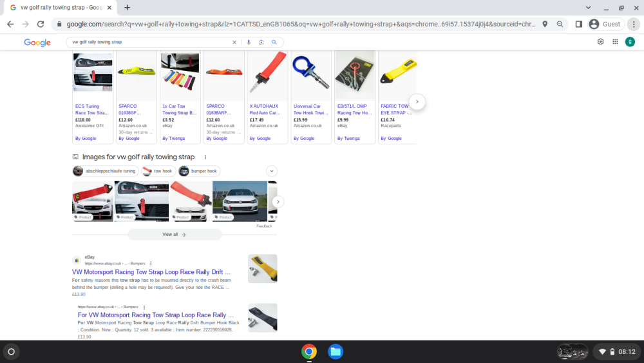Open Chrome three-dot menu

point(634,25)
